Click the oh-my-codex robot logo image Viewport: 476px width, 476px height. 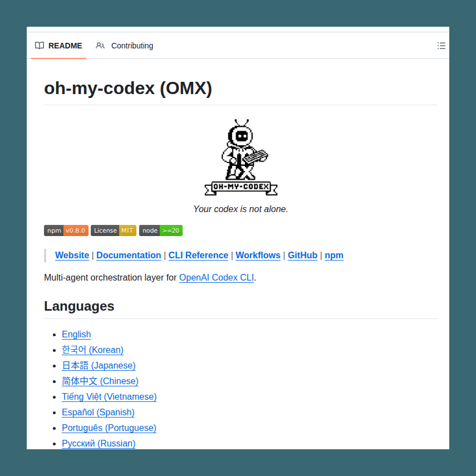coord(241,157)
